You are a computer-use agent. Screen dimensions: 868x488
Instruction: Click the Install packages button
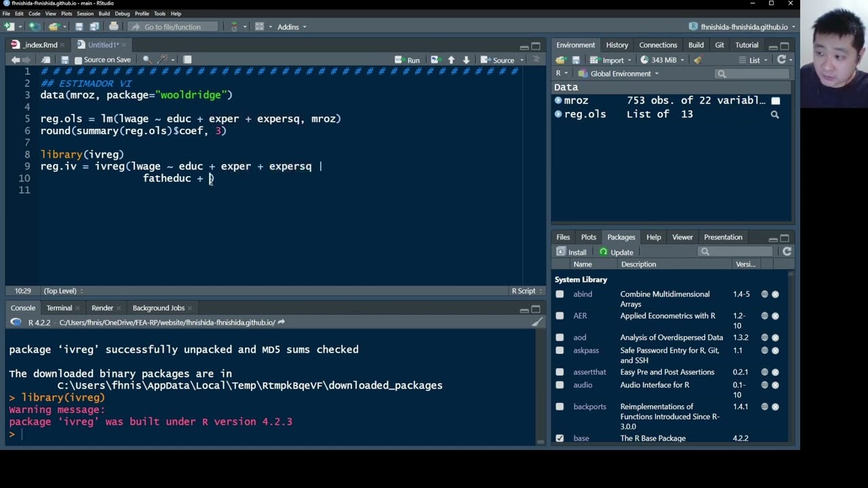pos(571,252)
